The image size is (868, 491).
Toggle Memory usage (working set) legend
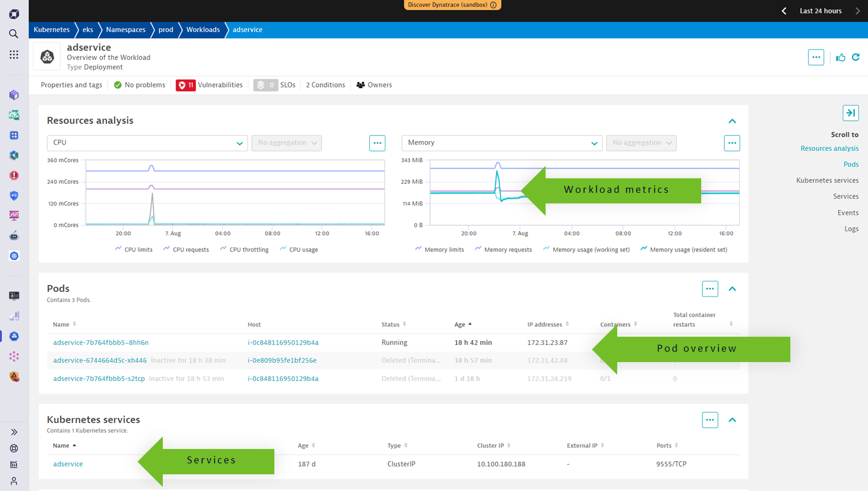tap(586, 250)
